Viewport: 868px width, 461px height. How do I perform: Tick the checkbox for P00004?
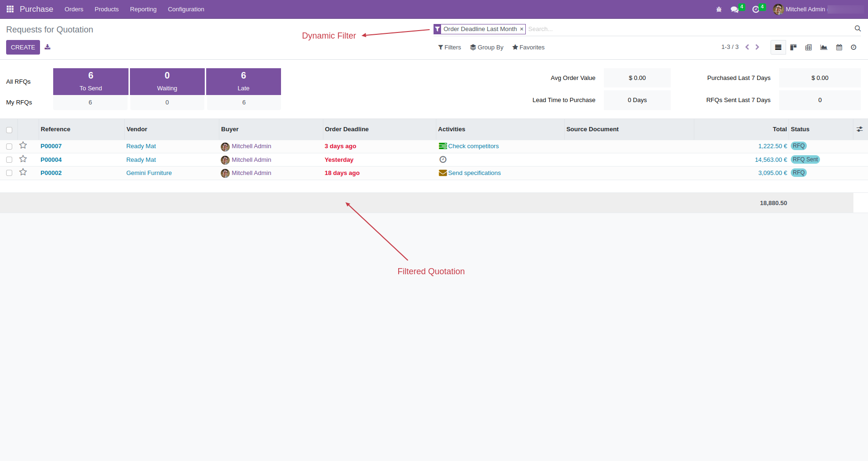[x=9, y=160]
